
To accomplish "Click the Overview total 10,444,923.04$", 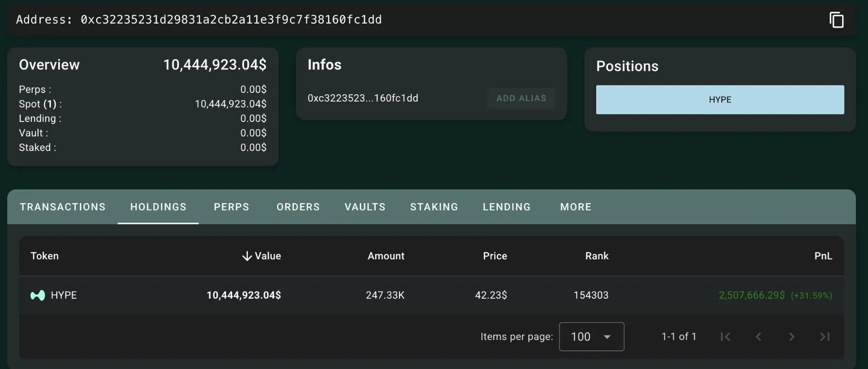I will [x=215, y=65].
